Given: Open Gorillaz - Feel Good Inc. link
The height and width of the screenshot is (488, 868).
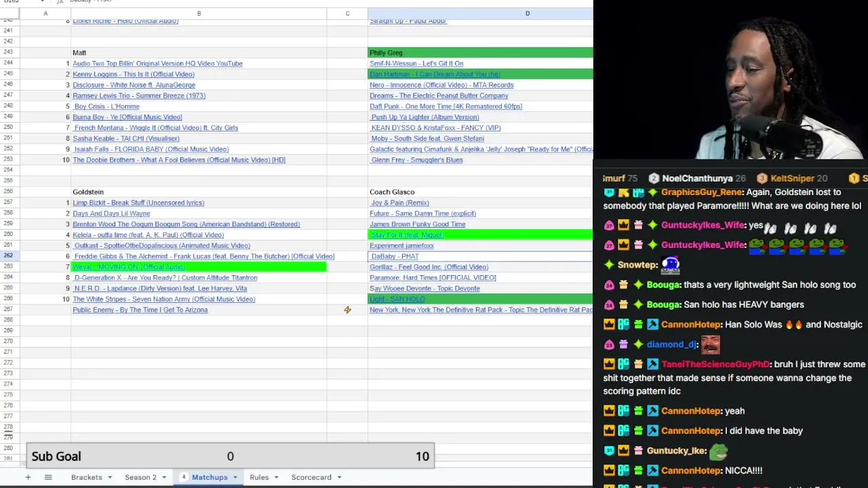Looking at the screenshot, I should tap(429, 267).
